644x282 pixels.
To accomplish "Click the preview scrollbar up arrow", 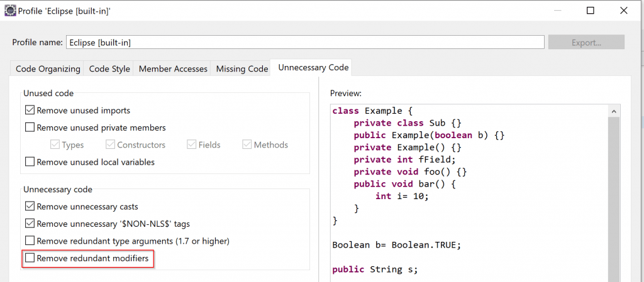I will tap(614, 111).
